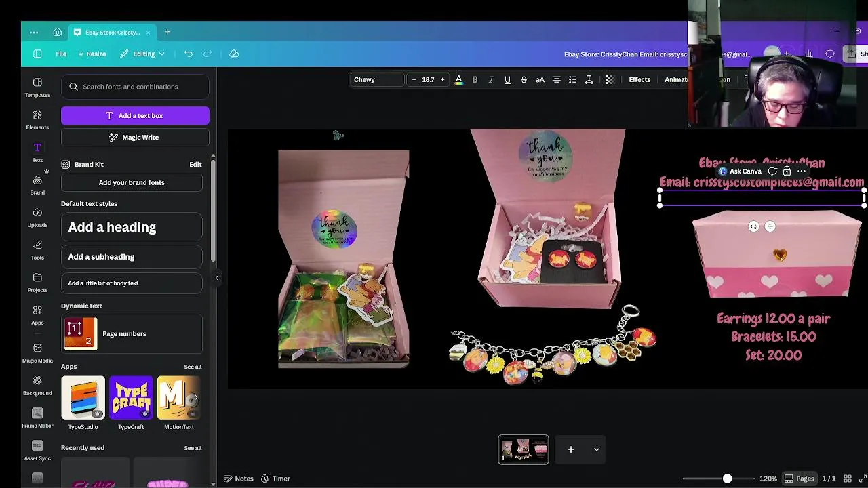Open the Templates sidebar panel
Image resolution: width=868 pixels, height=488 pixels.
37,87
